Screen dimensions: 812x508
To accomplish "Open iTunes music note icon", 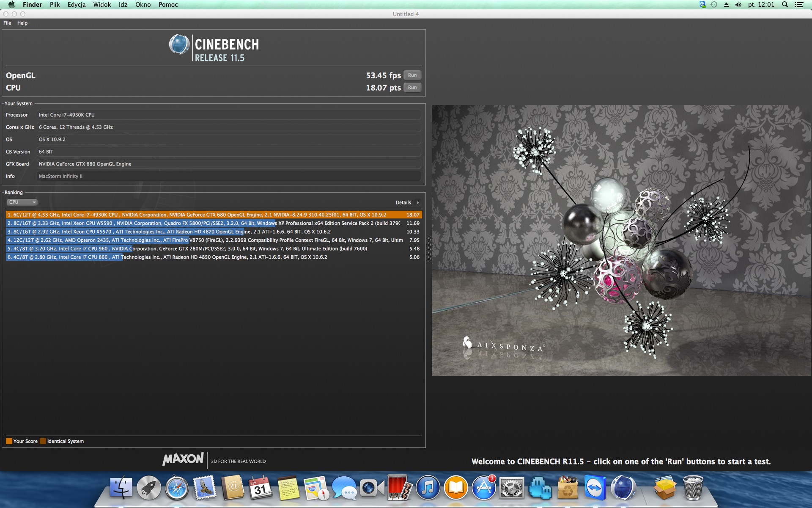I will point(428,488).
